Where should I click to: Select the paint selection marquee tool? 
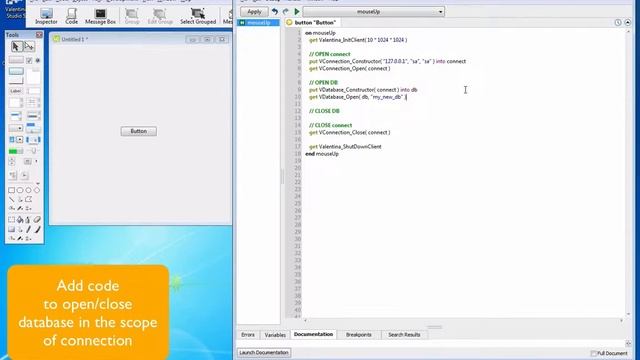tap(11, 220)
